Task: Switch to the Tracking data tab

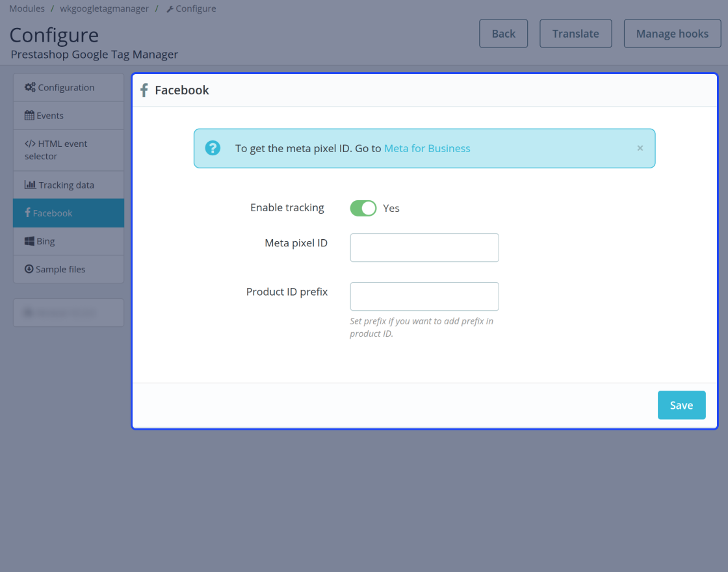Action: (69, 185)
